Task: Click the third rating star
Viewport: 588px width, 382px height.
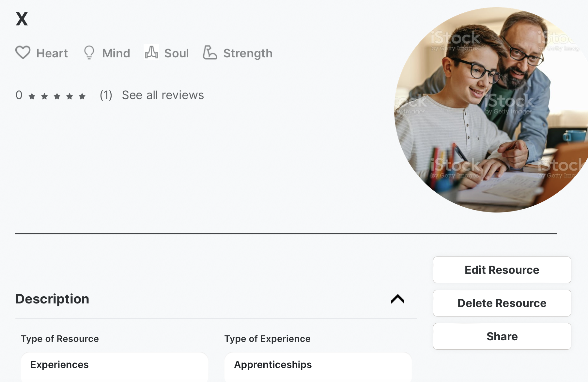Action: coord(57,96)
